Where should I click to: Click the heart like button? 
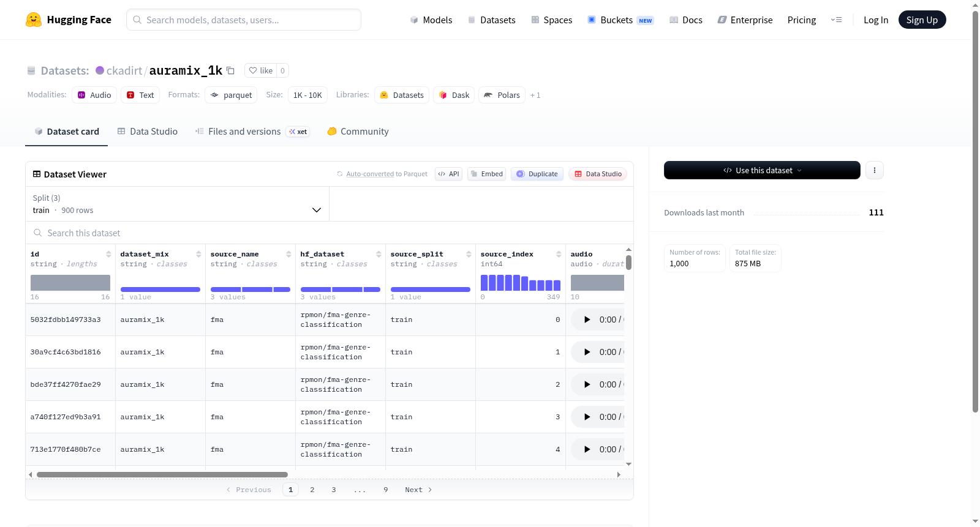[261, 70]
